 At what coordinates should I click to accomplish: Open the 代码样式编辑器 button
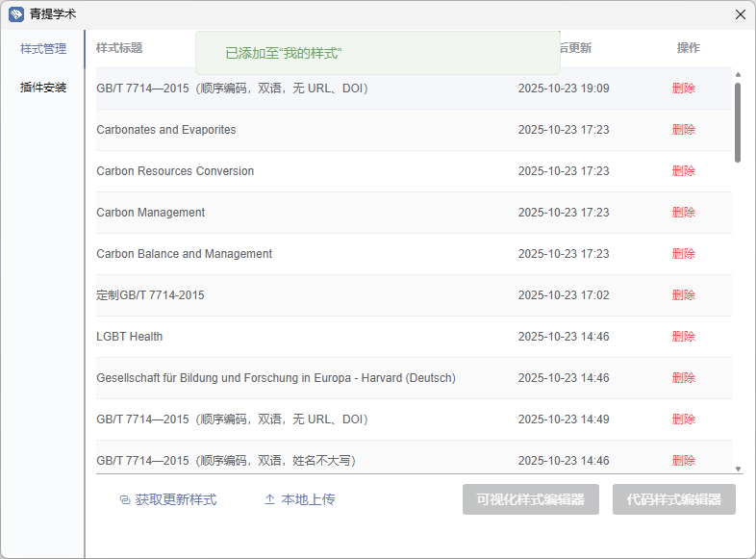pos(673,499)
